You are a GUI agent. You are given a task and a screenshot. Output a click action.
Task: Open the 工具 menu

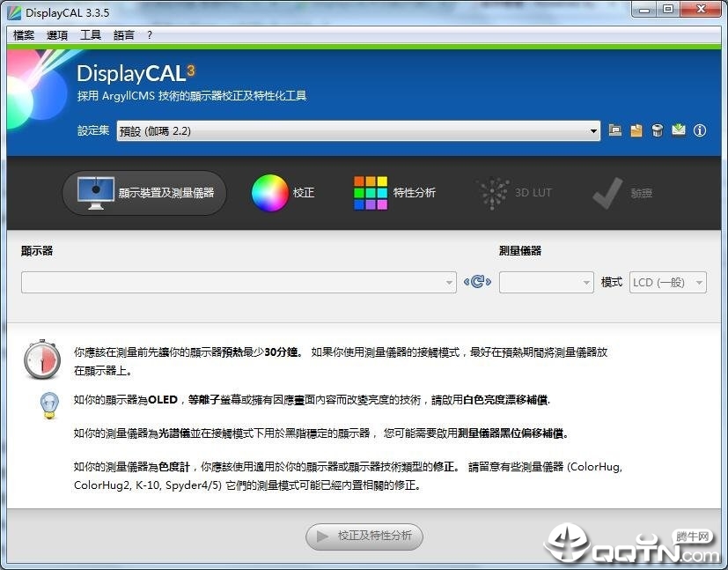point(91,35)
